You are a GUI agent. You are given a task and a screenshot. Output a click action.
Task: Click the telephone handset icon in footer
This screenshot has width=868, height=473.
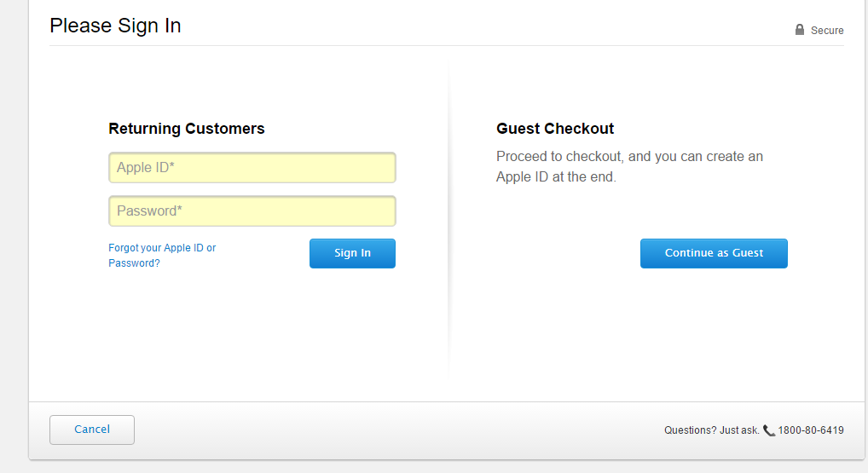point(769,430)
